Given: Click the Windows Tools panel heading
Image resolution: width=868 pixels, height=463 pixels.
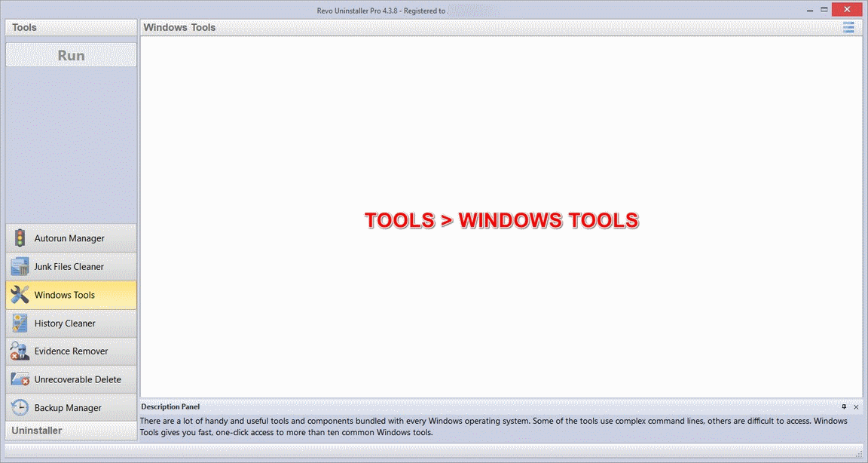Looking at the screenshot, I should pos(179,27).
